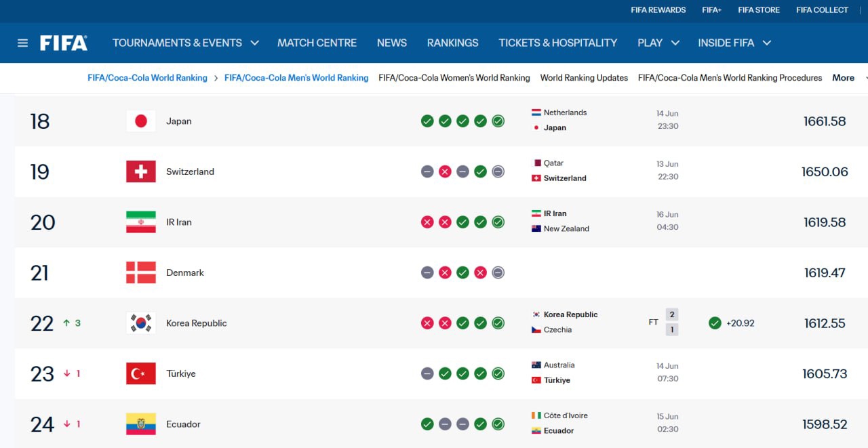The image size is (868, 448).
Task: Click Switzerland's red loss result icon
Action: point(445,171)
